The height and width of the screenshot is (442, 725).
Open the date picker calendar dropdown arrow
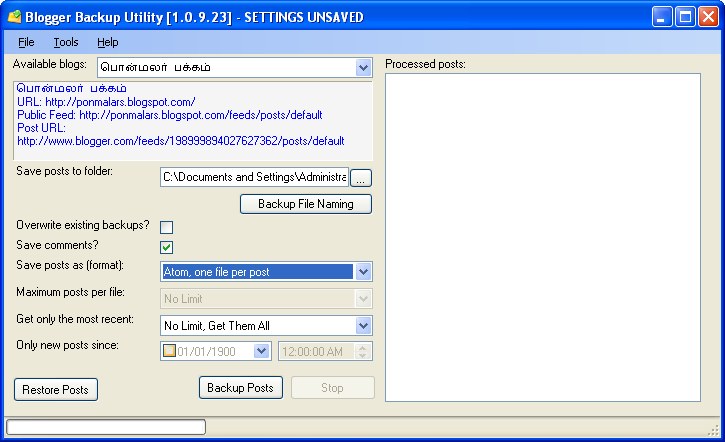pos(261,351)
